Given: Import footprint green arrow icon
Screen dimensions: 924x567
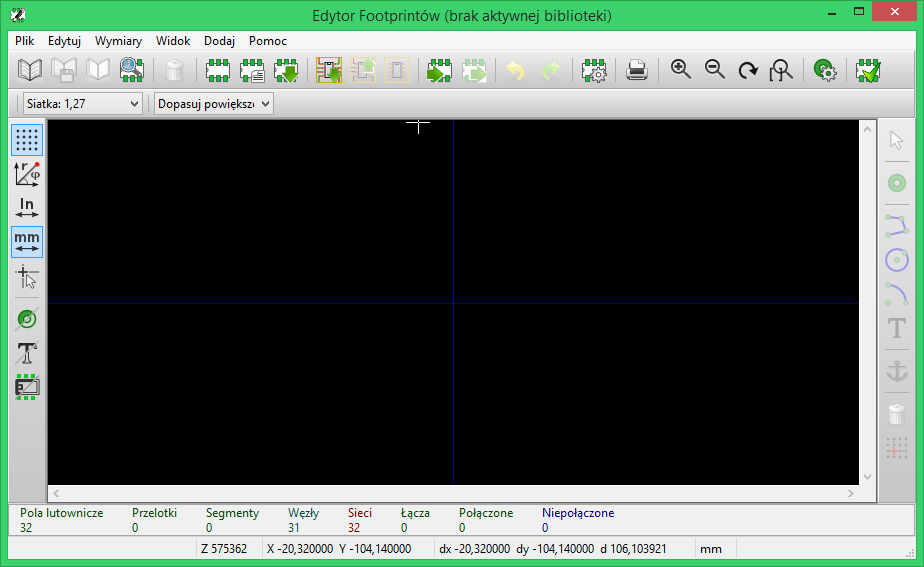Looking at the screenshot, I should coord(439,70).
